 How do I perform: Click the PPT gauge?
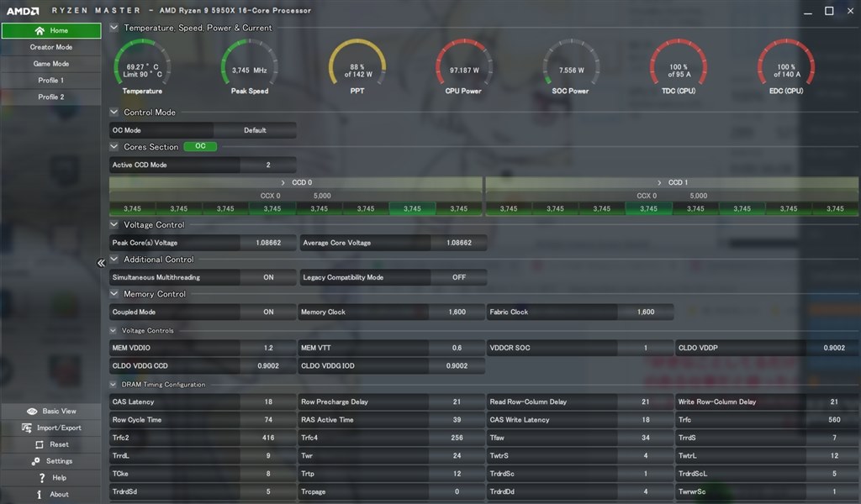357,66
